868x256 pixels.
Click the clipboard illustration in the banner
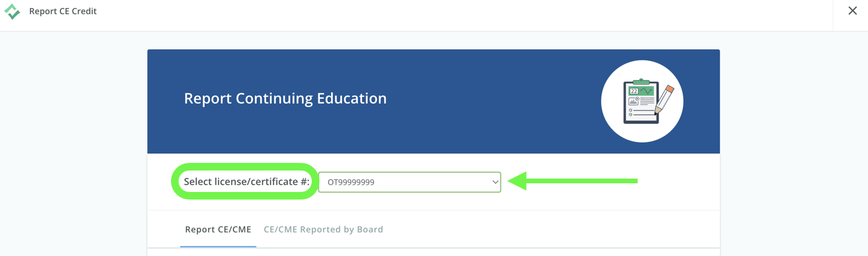pos(641,102)
